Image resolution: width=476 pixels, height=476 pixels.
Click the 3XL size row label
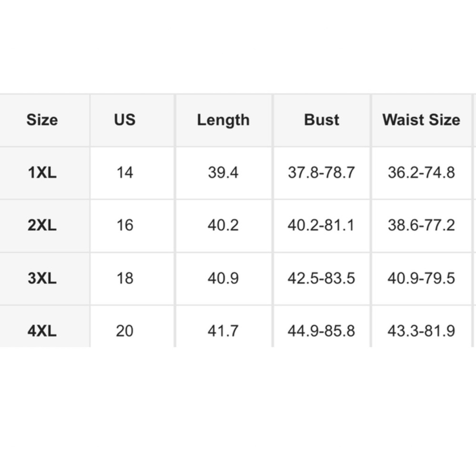click(42, 278)
